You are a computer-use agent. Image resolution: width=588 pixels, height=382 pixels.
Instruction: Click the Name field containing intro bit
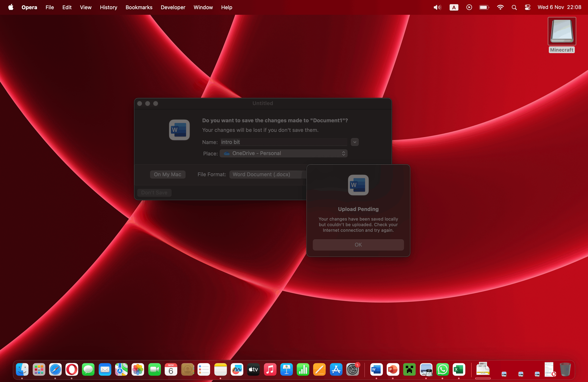283,142
